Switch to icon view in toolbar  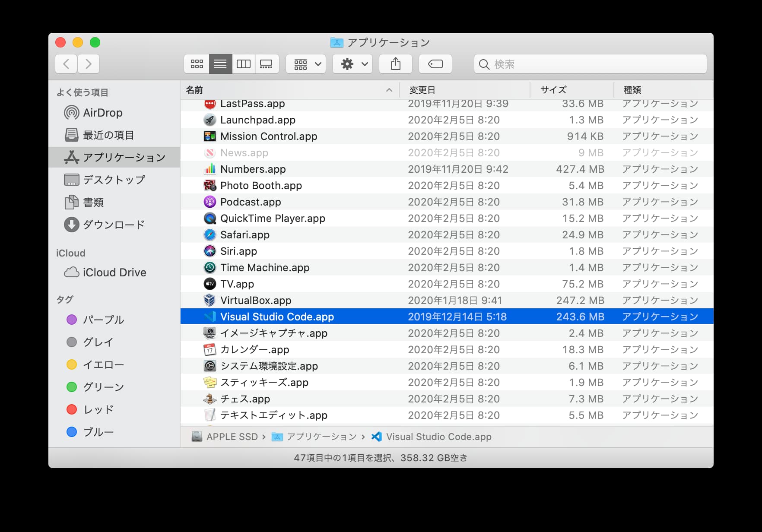(197, 64)
